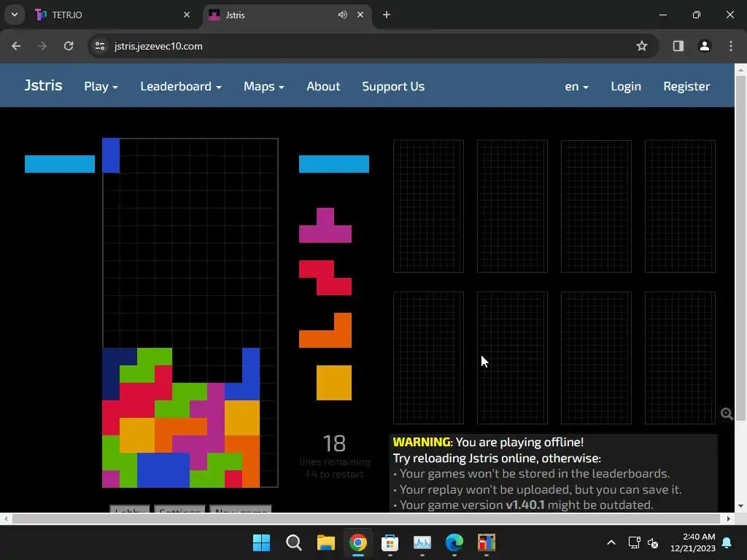Open the Support Us page
The height and width of the screenshot is (560, 747).
click(x=393, y=86)
